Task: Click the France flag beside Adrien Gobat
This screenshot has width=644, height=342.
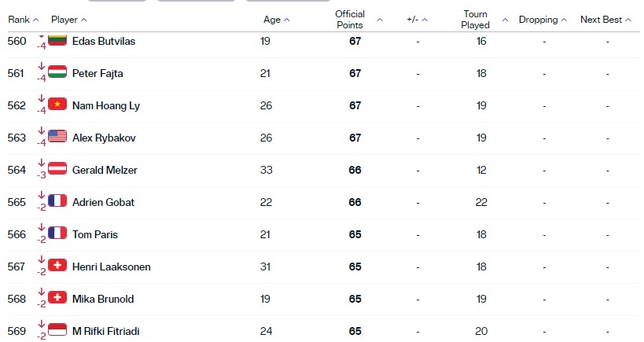Action: [x=57, y=200]
